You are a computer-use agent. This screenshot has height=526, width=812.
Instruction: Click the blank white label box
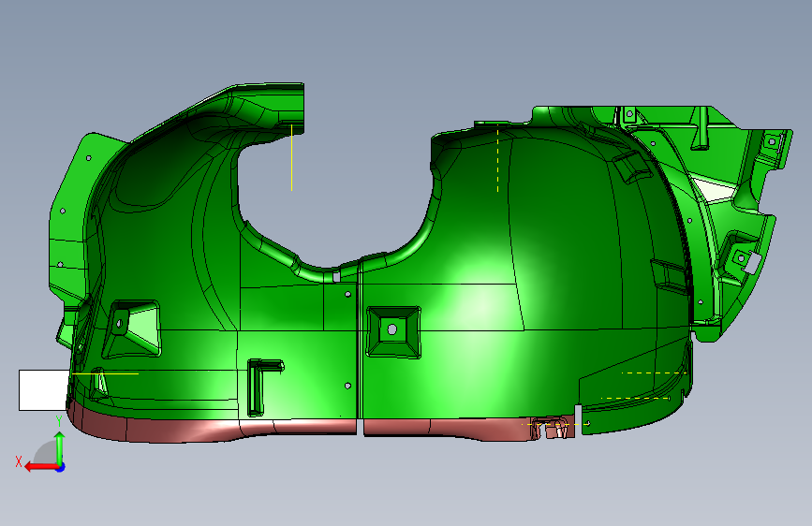[44, 390]
